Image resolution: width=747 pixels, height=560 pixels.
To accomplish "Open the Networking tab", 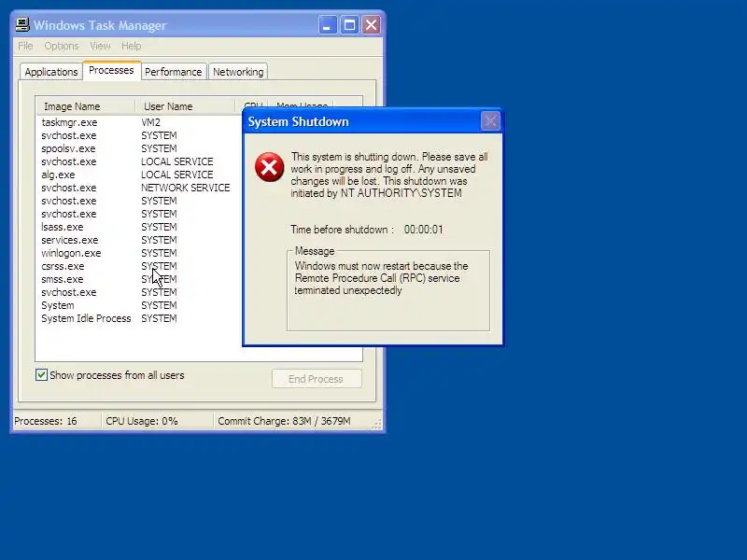I will [238, 72].
